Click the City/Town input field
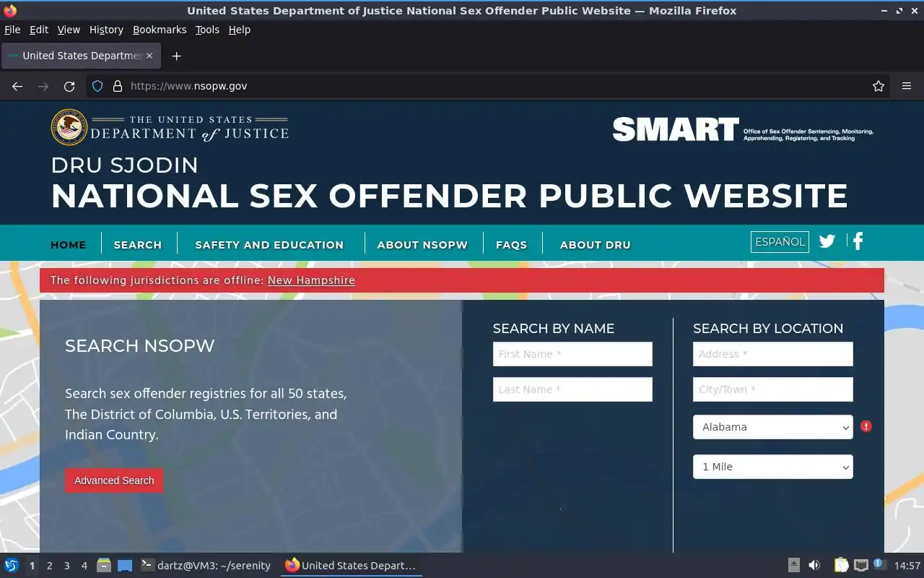The image size is (924, 578). pos(772,389)
